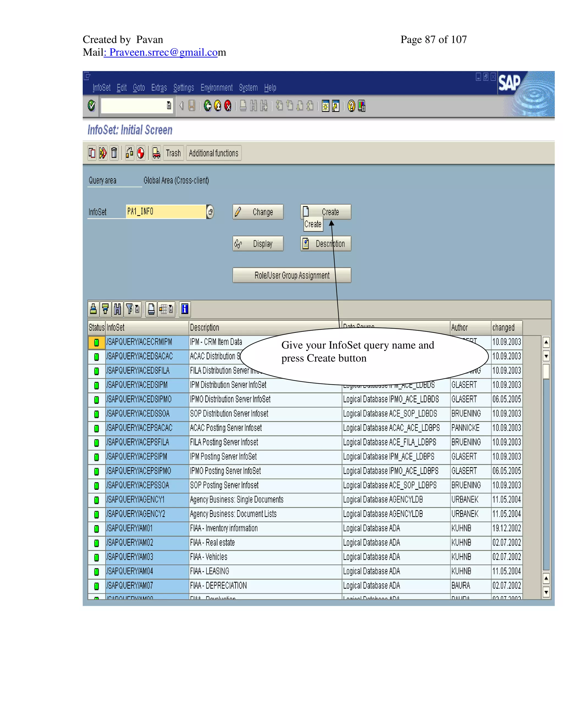Image resolution: width=563 pixels, height=728 pixels.
Task: Open the filter options dropdown arrow
Action: [x=137, y=309]
